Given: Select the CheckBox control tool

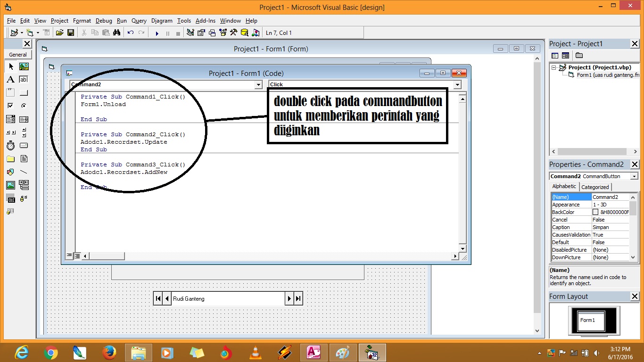Looking at the screenshot, I should pyautogui.click(x=11, y=105).
